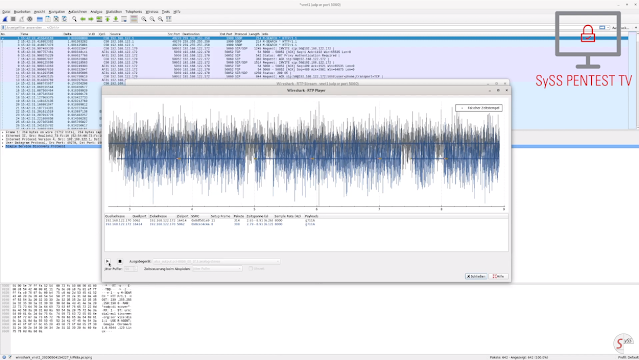Screen dimensions: 639x360
Task: Open the Tools menu
Action: coord(165,12)
